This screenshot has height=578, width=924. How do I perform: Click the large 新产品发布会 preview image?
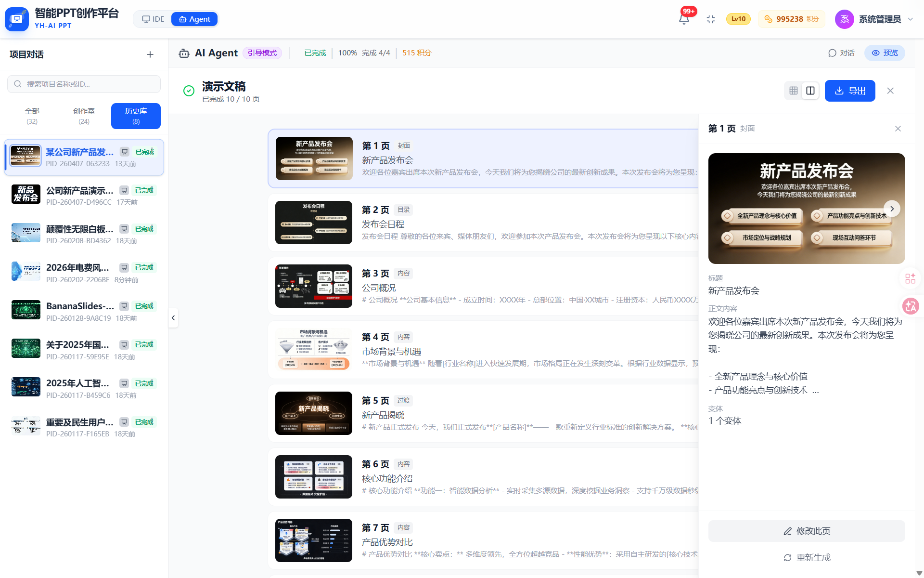pos(807,209)
